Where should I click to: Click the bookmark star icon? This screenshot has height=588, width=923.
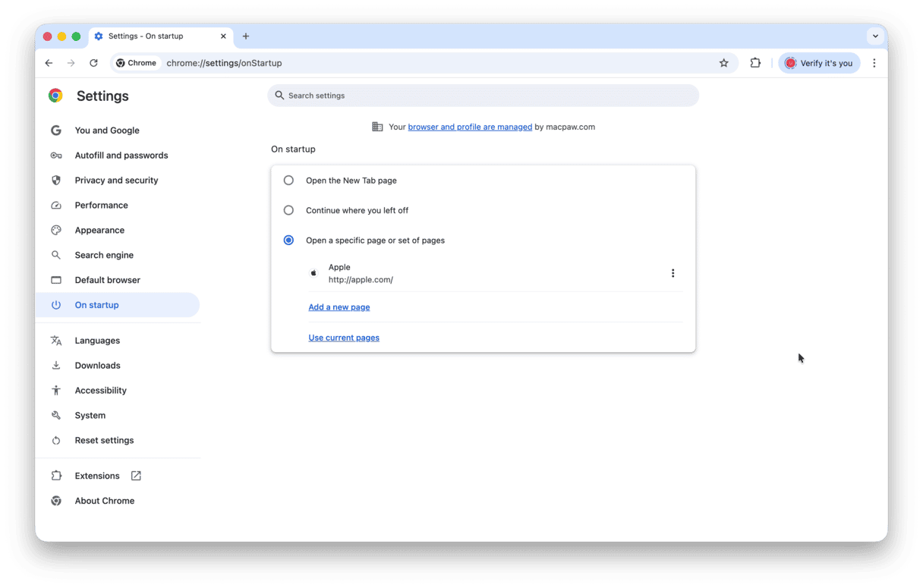(723, 63)
